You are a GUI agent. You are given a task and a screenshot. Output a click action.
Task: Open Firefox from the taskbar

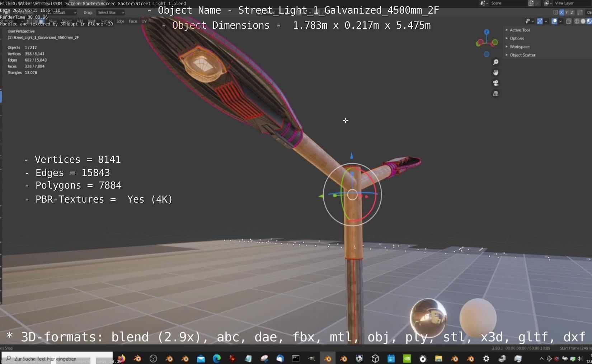click(x=122, y=358)
